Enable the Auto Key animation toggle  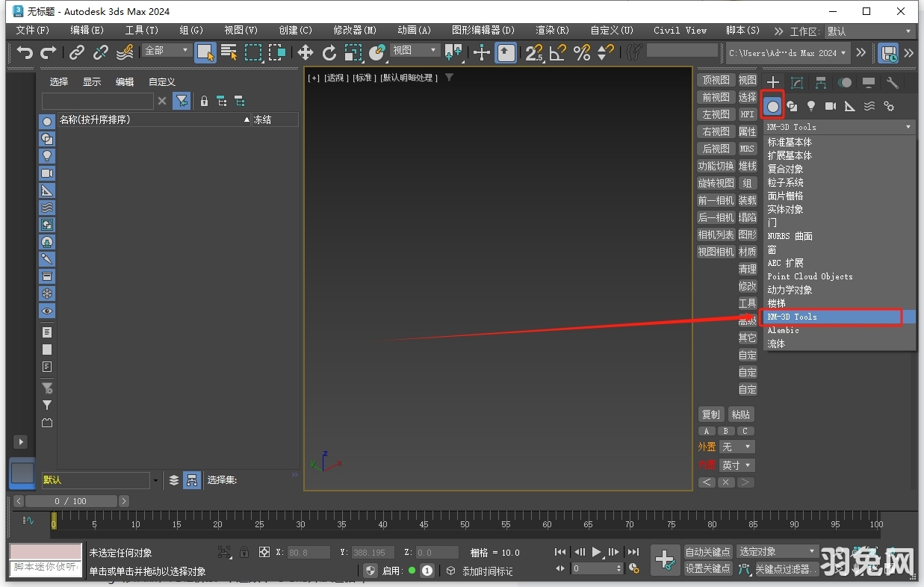pos(707,552)
